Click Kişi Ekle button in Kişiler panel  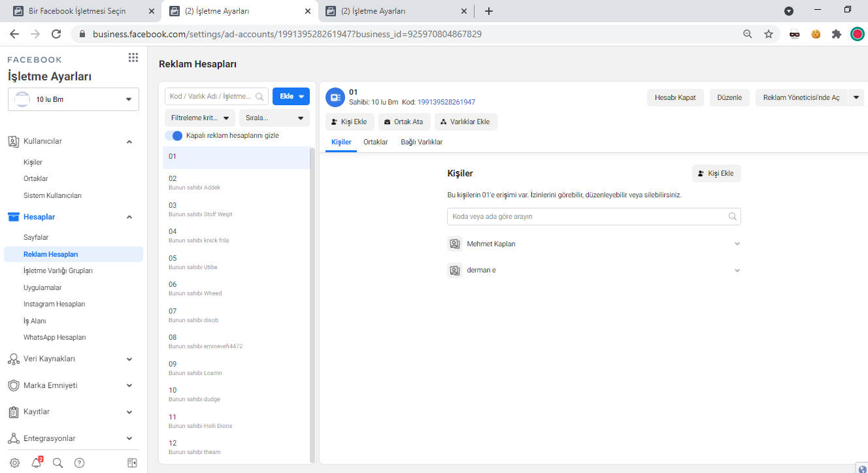pos(716,173)
